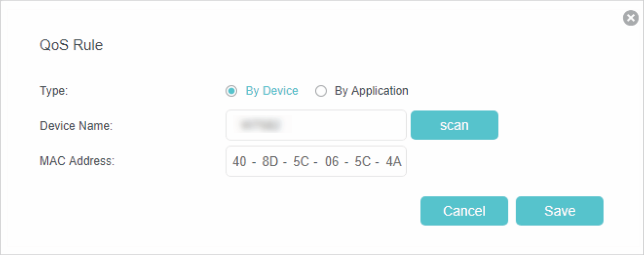Click the MAC address octet "40"
644x255 pixels.
pos(239,162)
